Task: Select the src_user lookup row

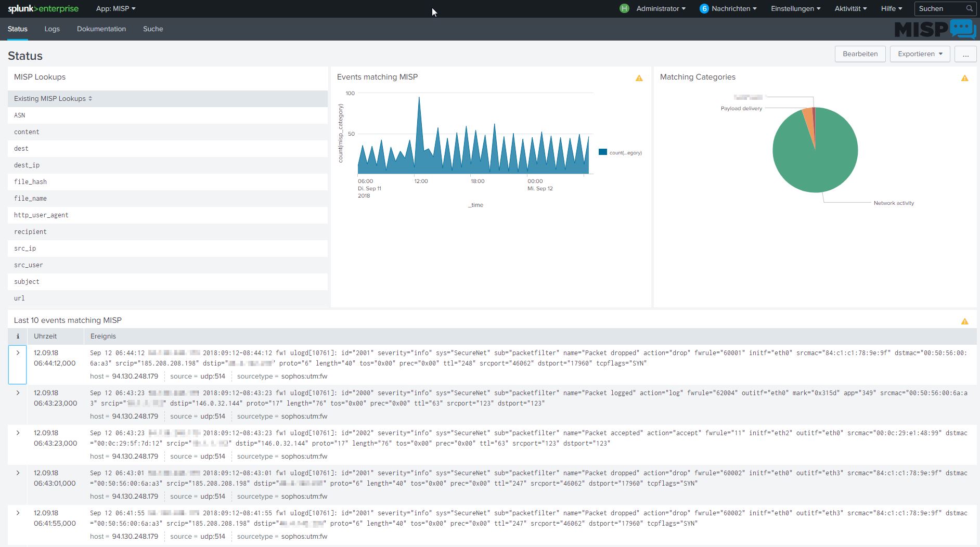Action: point(167,265)
